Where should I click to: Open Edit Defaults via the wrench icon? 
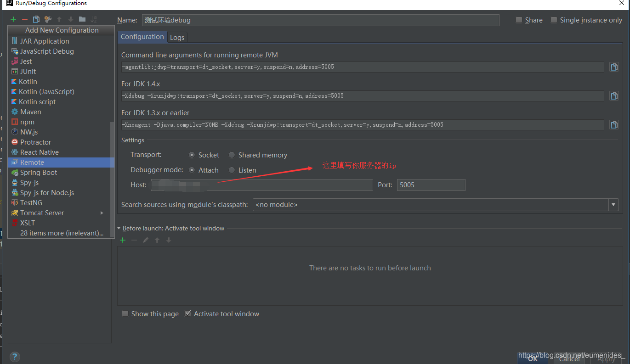[x=48, y=19]
